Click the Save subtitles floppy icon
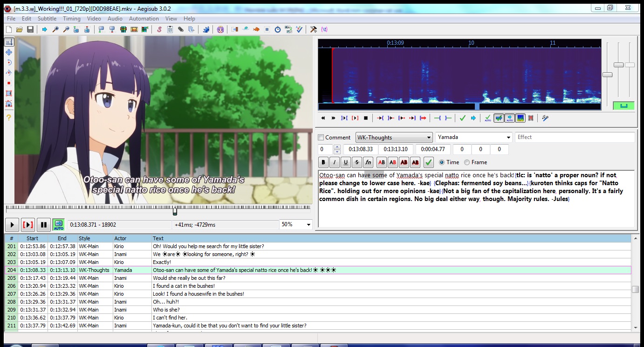The height and width of the screenshot is (347, 644). coord(30,29)
